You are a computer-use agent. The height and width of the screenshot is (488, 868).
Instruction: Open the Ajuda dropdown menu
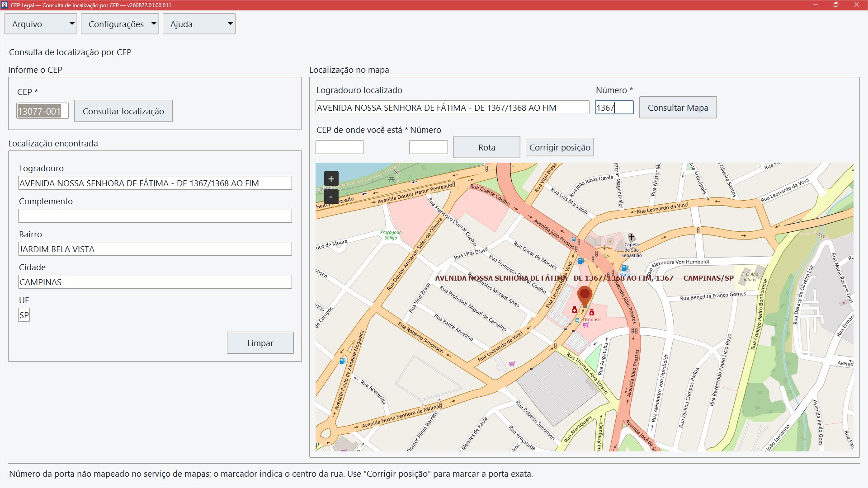(x=199, y=24)
